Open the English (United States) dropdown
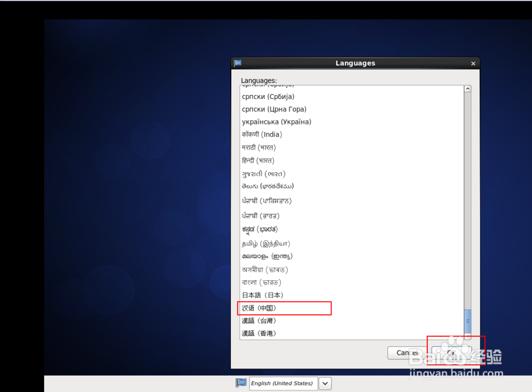The image size is (532, 392). [283, 383]
